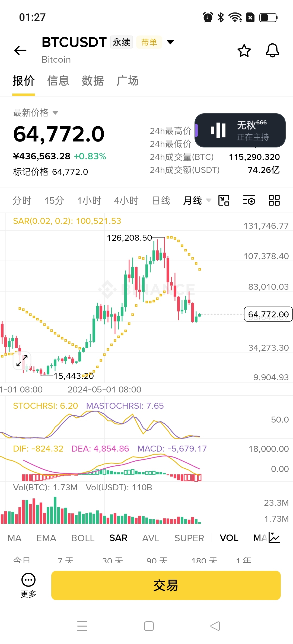Tap current price label 64,772.00 on chart
The width and height of the screenshot is (293, 644).
click(x=268, y=314)
